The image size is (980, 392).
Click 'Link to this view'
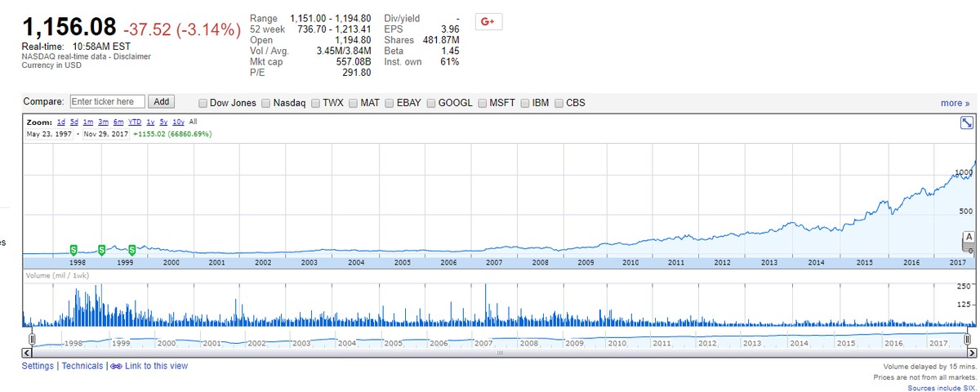[x=157, y=366]
